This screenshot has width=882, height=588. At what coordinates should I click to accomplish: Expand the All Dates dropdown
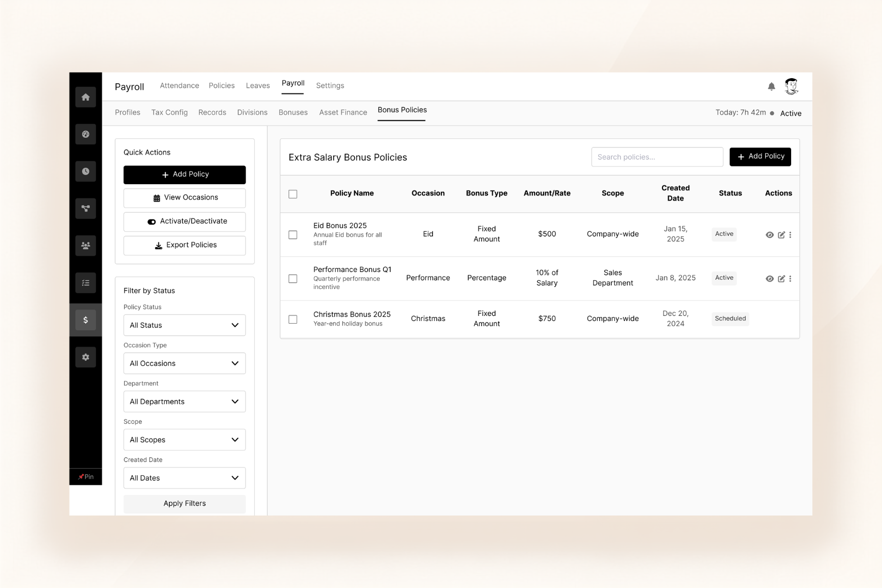(184, 478)
